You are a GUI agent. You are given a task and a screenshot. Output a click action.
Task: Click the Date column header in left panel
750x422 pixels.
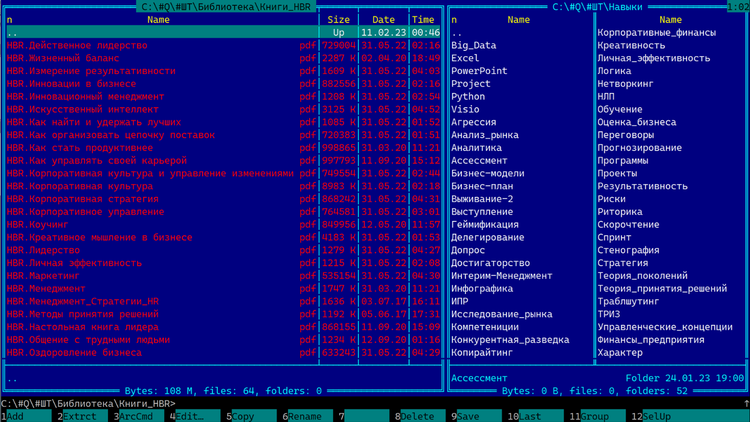(384, 20)
